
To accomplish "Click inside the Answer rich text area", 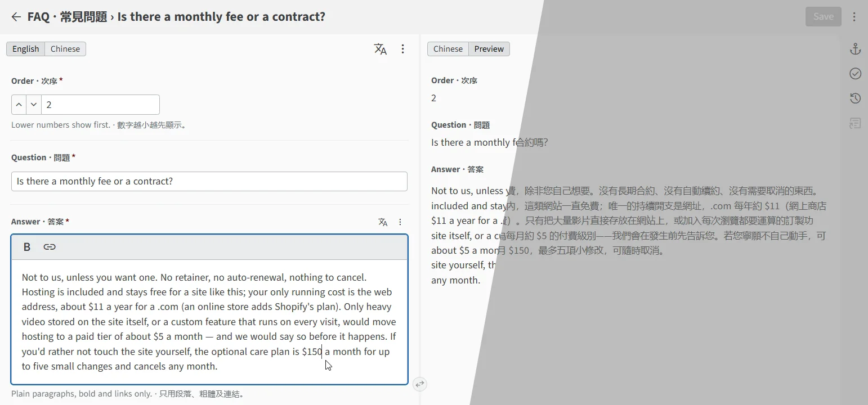I will [209, 322].
